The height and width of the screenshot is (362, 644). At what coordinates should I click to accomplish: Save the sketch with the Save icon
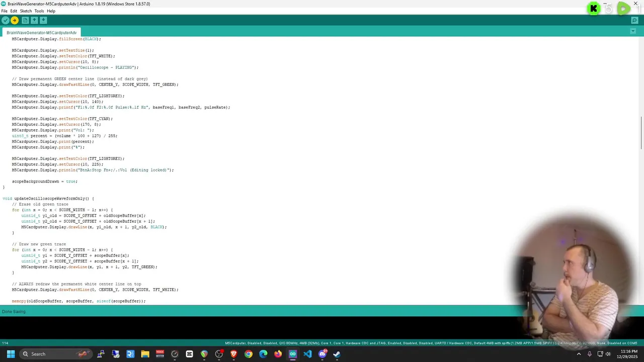43,20
